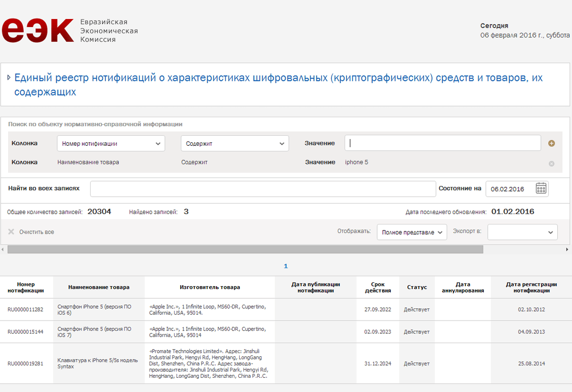The image size is (572, 392).
Task: Click the horizontal scrollbar thumb
Action: pos(245,249)
